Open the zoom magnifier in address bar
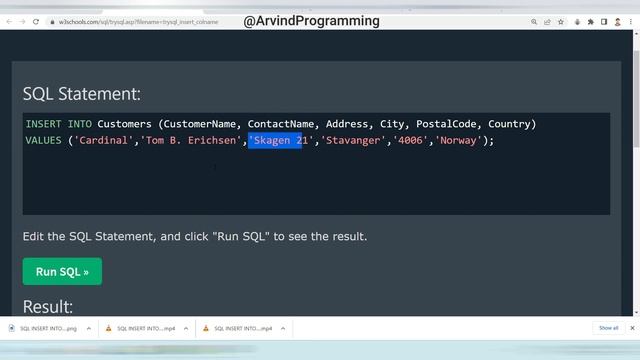 (534, 22)
